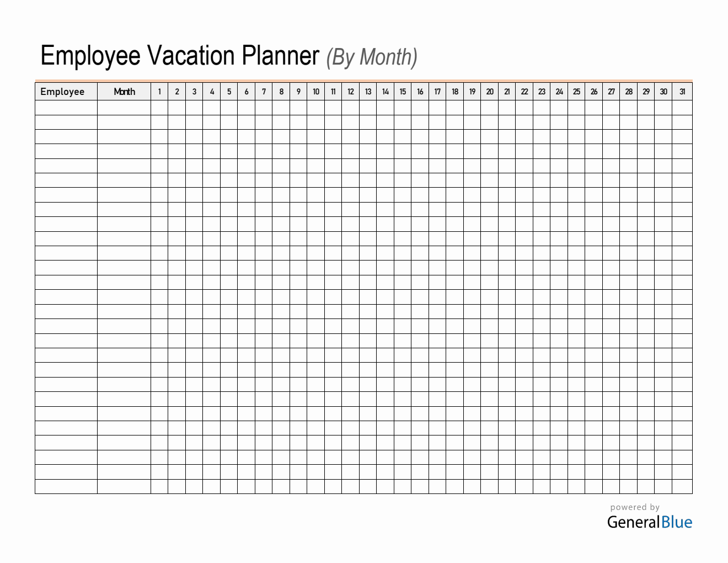The height and width of the screenshot is (563, 728).
Task: Click the "powered by" text
Action: 635,507
